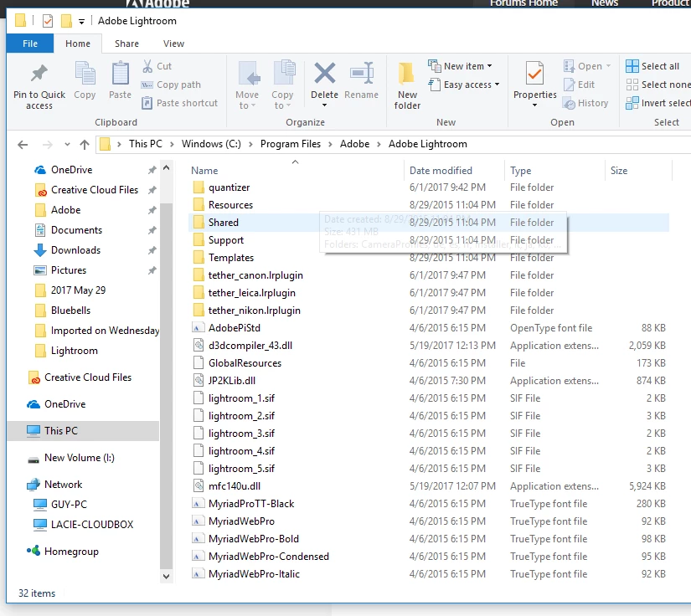The width and height of the screenshot is (691, 616).
Task: Expand the Properties dropdown arrow
Action: point(534,105)
